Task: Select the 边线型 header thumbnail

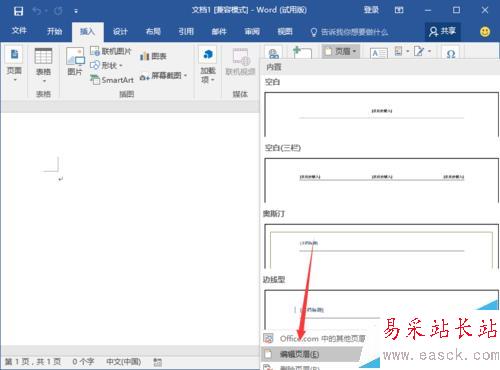Action: [x=382, y=309]
